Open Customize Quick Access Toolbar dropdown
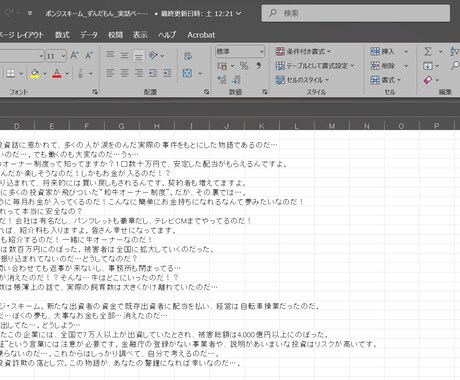The width and height of the screenshot is (460, 380). coord(30,13)
